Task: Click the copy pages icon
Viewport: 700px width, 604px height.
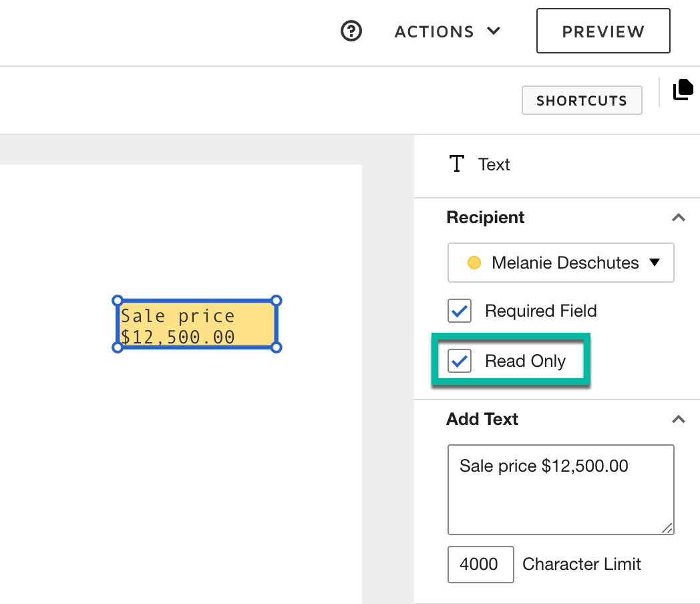Action: point(683,90)
